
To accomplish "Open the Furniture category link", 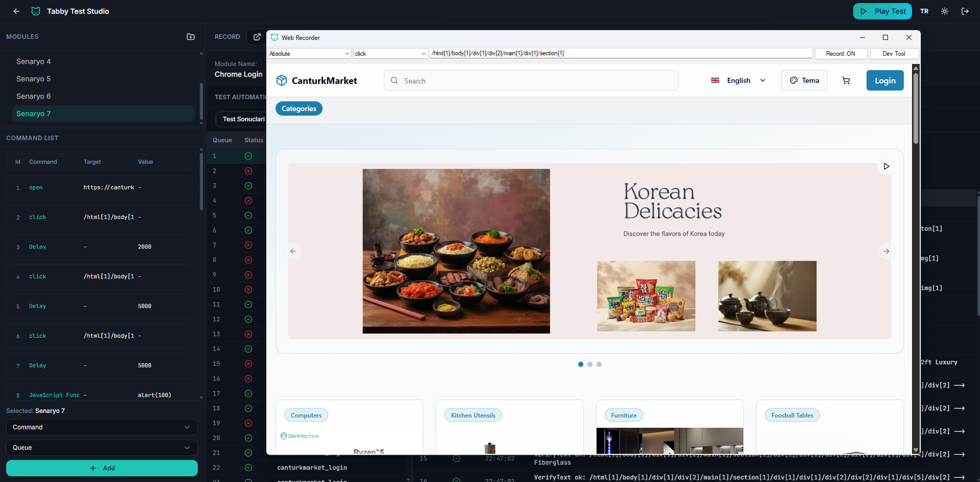I will click(624, 415).
